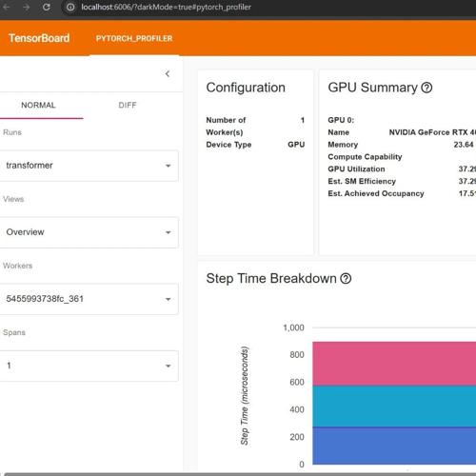Click the teal segment of step time bar

click(394, 407)
